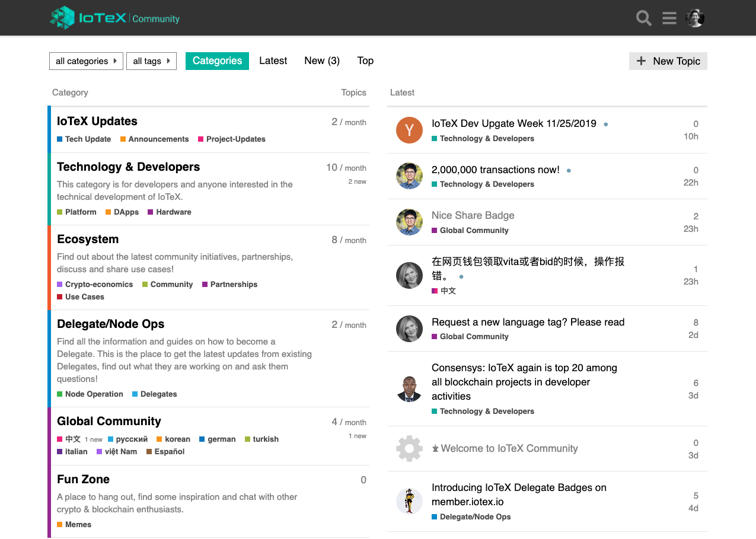Click Global Community tag under Nice Share Badge
This screenshot has width=756, height=539.
[470, 230]
